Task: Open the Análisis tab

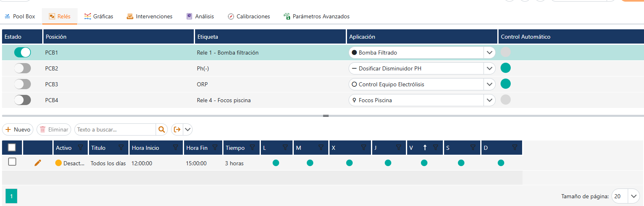Action: [x=200, y=16]
